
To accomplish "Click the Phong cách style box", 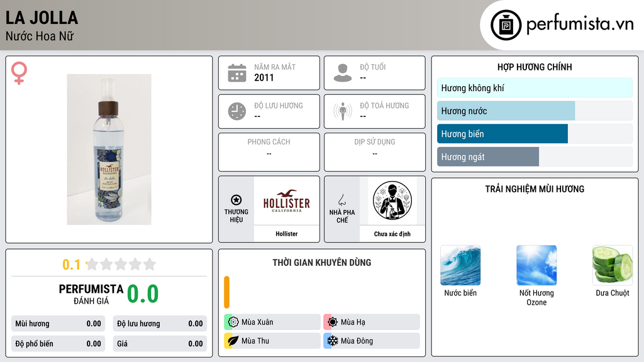I will (269, 152).
